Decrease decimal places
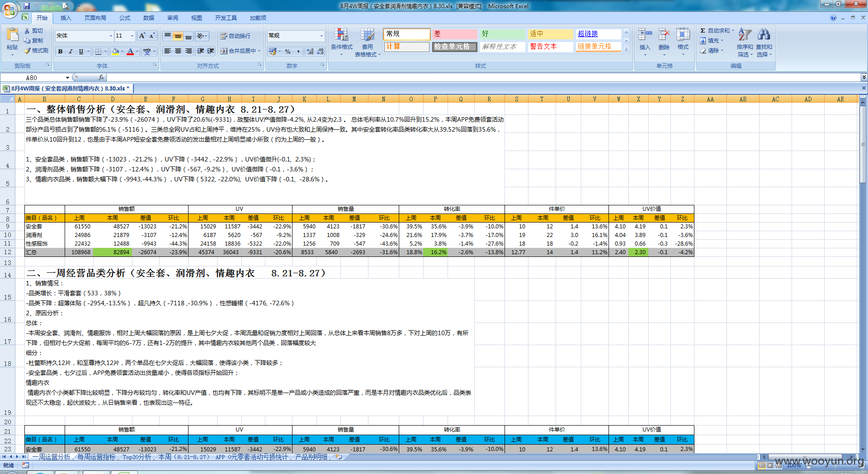 pyautogui.click(x=320, y=52)
